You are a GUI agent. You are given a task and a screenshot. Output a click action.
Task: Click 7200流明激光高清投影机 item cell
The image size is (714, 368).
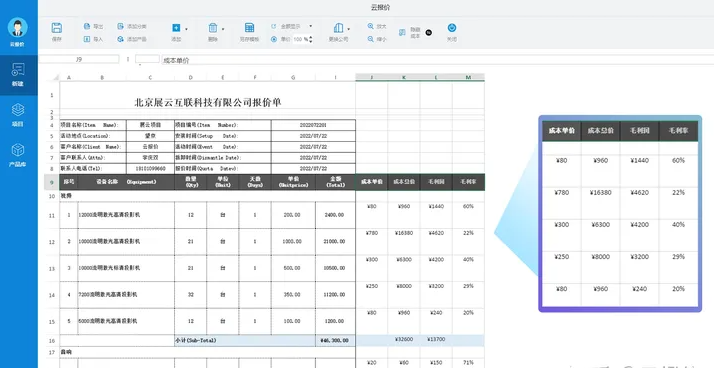[126, 295]
